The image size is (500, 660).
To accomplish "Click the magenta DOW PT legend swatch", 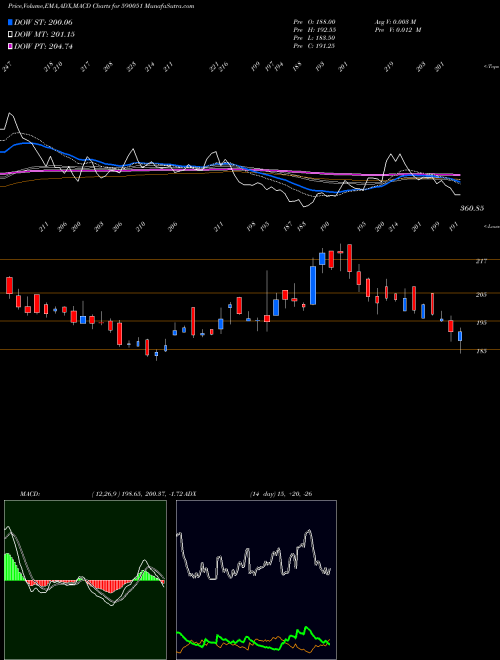I will click(x=10, y=46).
